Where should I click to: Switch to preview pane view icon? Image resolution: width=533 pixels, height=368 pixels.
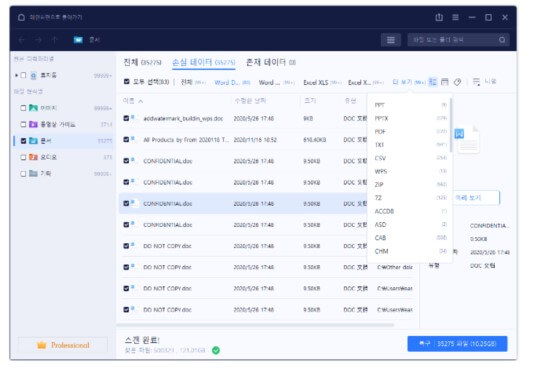(x=445, y=82)
